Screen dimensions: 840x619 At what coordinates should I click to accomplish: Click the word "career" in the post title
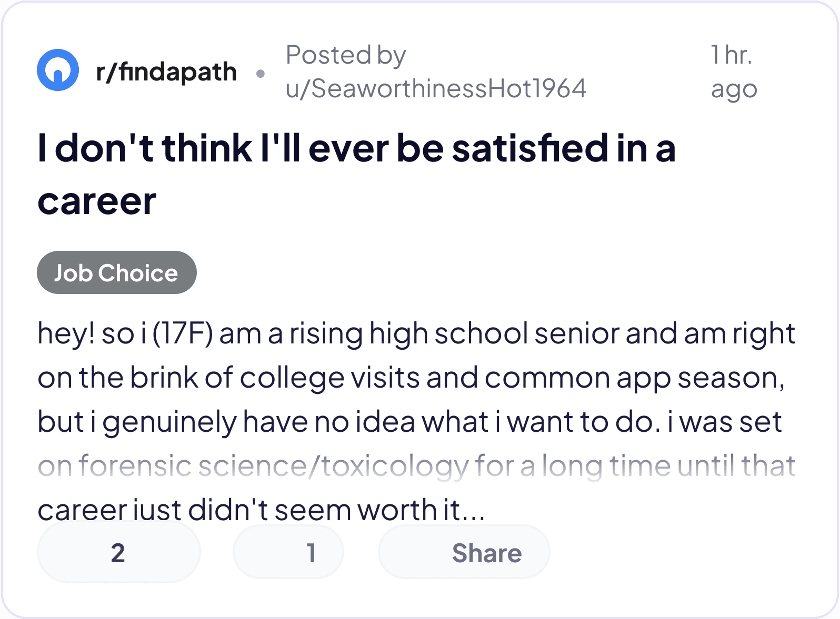pyautogui.click(x=97, y=201)
